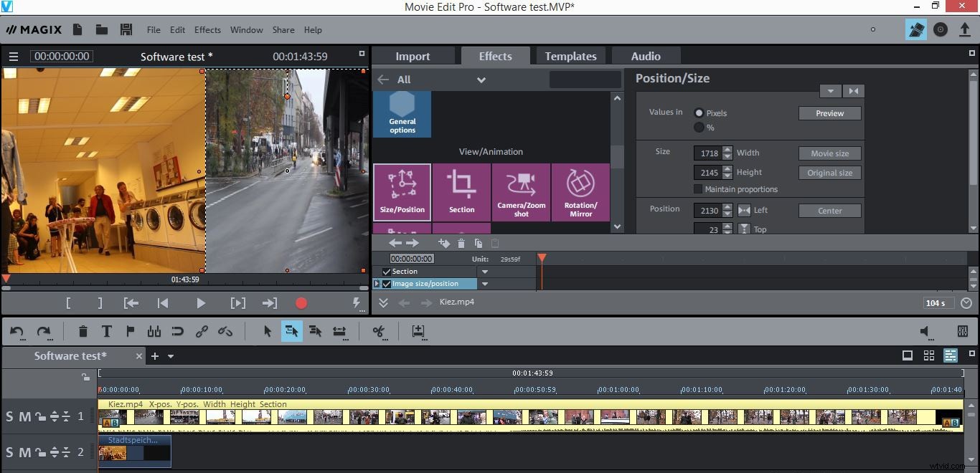The height and width of the screenshot is (473, 980).
Task: Open the audio mixer
Action: pos(962,331)
